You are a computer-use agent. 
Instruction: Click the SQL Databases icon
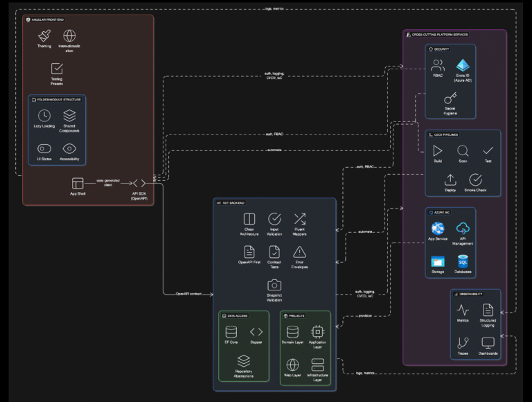click(x=463, y=261)
